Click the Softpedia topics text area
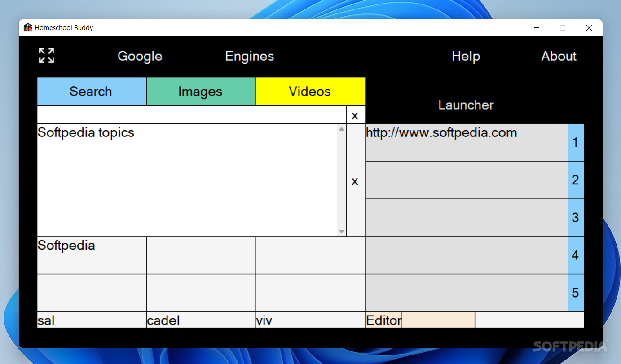Screen dimensions: 621x364 point(187,180)
